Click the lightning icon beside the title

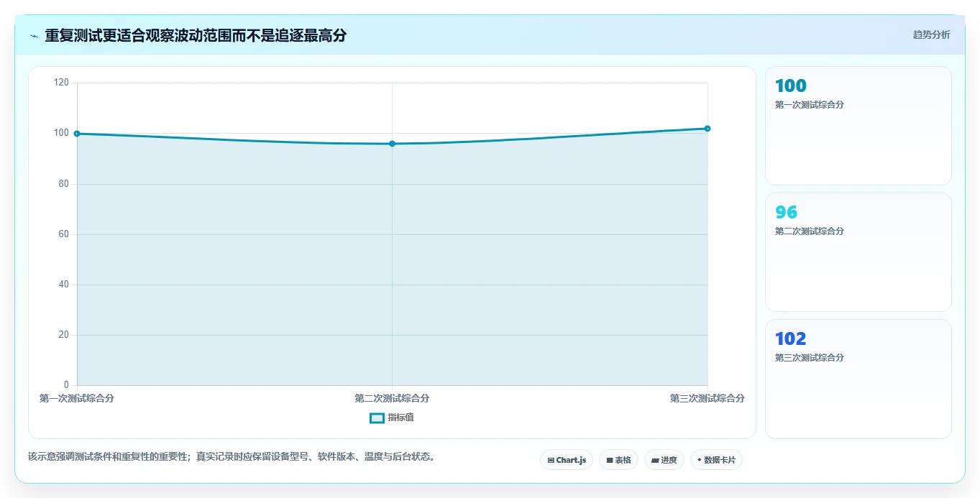tap(34, 36)
